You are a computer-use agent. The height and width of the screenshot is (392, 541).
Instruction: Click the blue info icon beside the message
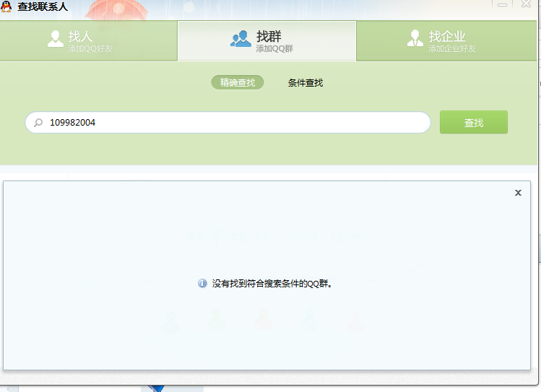coord(202,284)
